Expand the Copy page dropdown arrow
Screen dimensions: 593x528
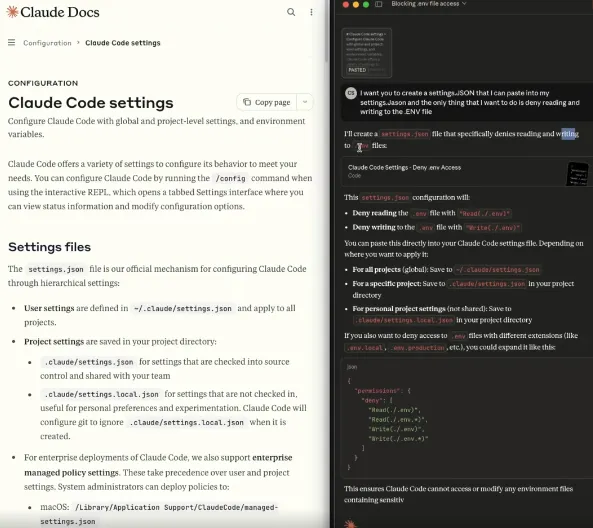[305, 102]
